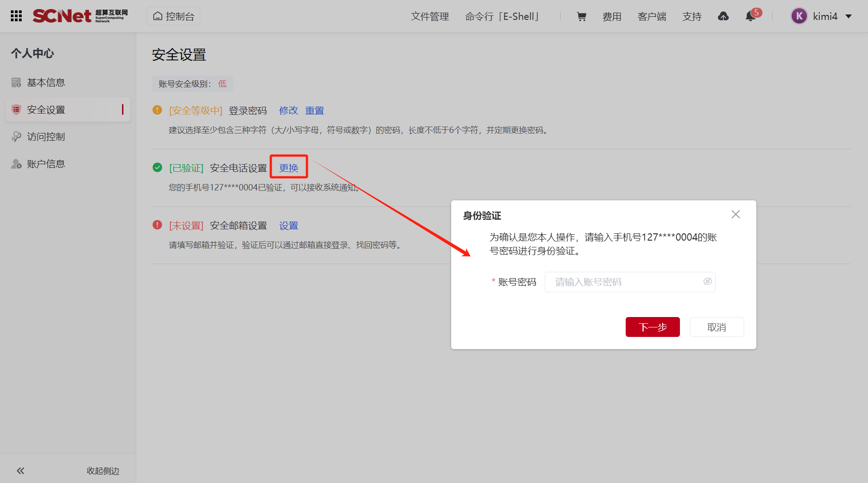This screenshot has width=868, height=483.
Task: Go to 账户信息 sidebar item
Action: coord(46,164)
